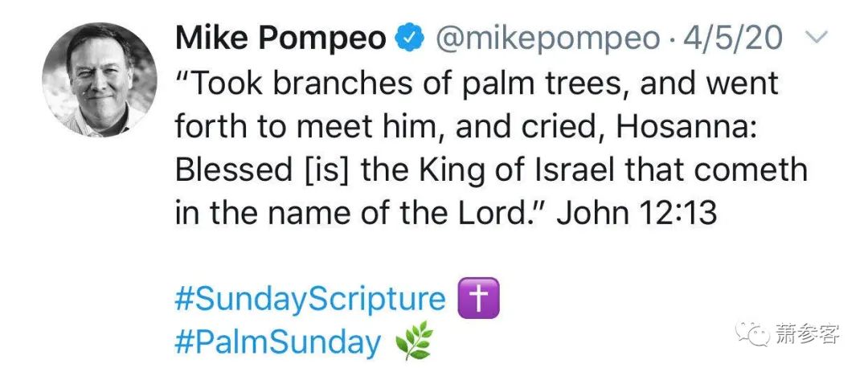The image size is (868, 372).
Task: Click the Mike Pompeo display name
Action: coord(281,39)
